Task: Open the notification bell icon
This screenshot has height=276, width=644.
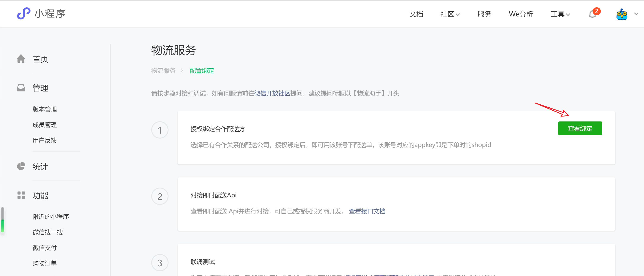Action: click(x=592, y=14)
